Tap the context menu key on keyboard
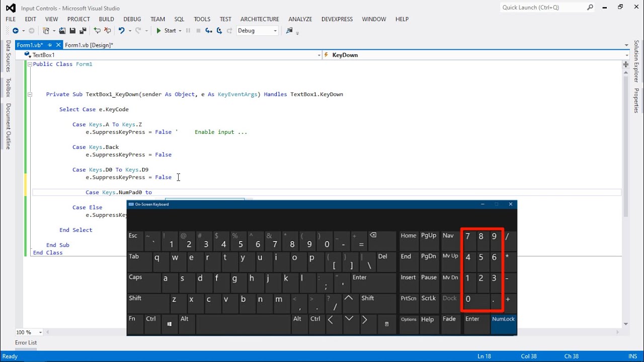This screenshot has height=362, width=644. (386, 324)
